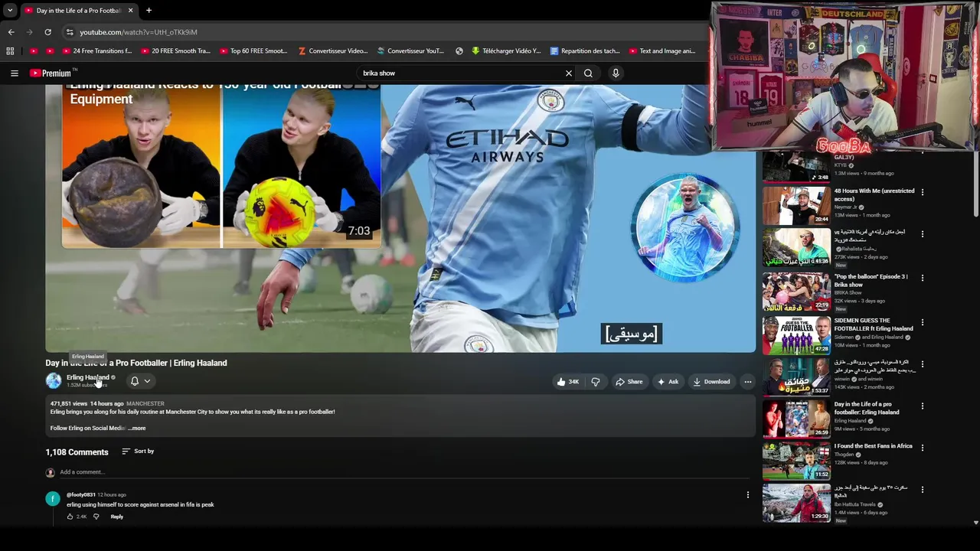Screen dimensions: 980x551
Task: Open 'Top 60 FREE Smoot...' bookmark
Action: [253, 51]
